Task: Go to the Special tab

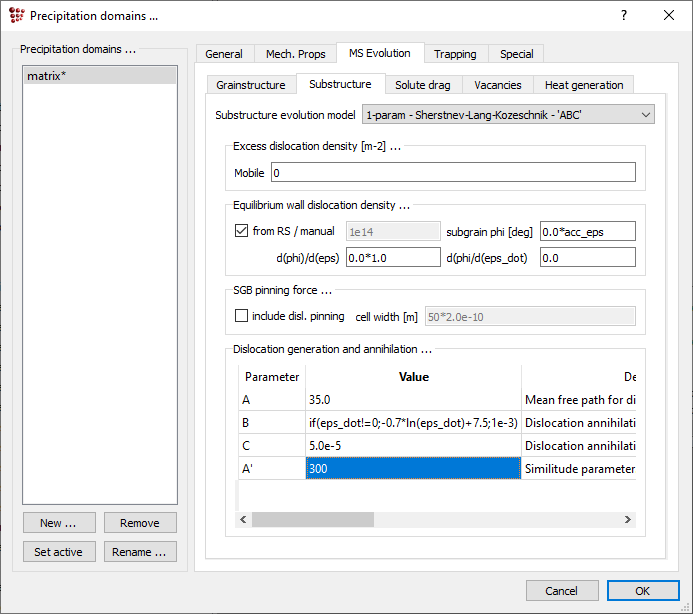Action: coord(516,54)
